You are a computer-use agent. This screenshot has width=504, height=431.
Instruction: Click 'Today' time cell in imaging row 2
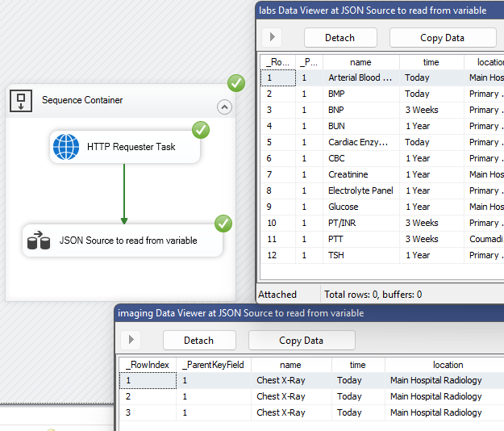click(358, 396)
